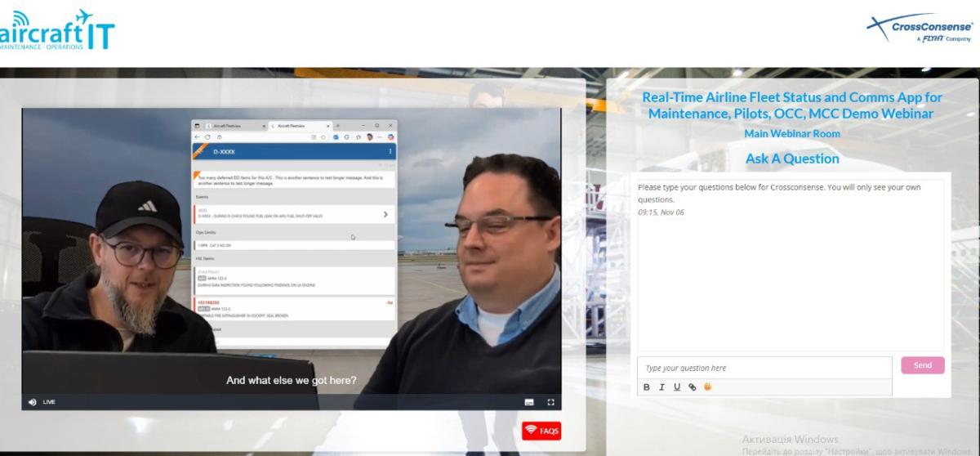Apply underline formatting to question text

pyautogui.click(x=677, y=387)
